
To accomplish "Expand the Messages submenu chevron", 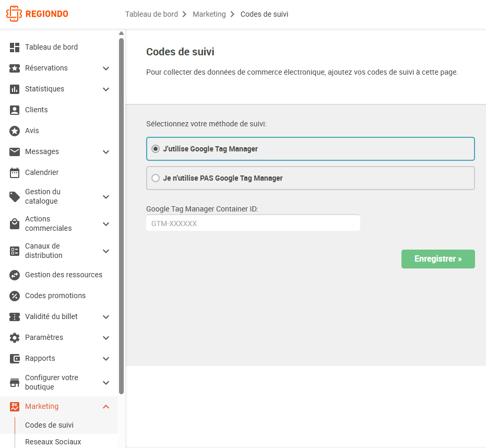I will [106, 151].
